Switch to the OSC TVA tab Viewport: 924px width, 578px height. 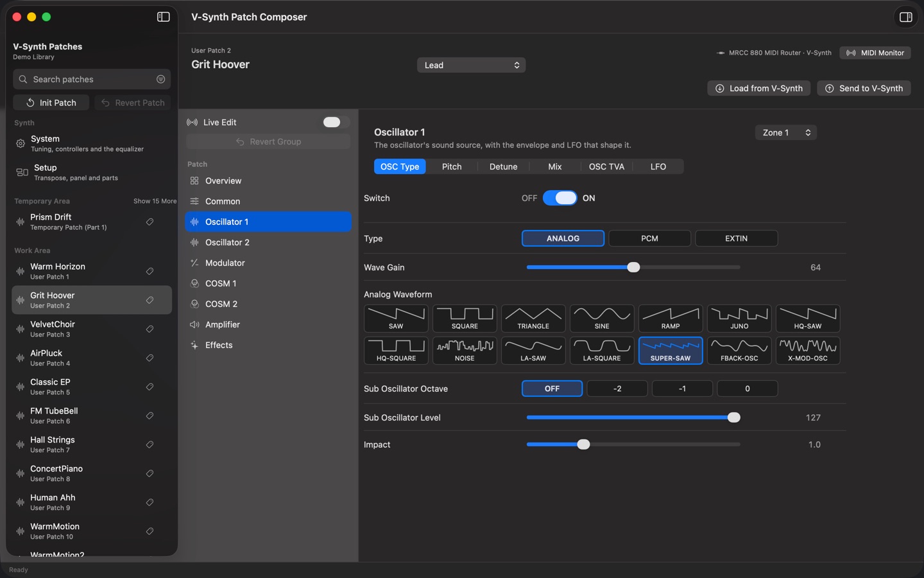[606, 166]
